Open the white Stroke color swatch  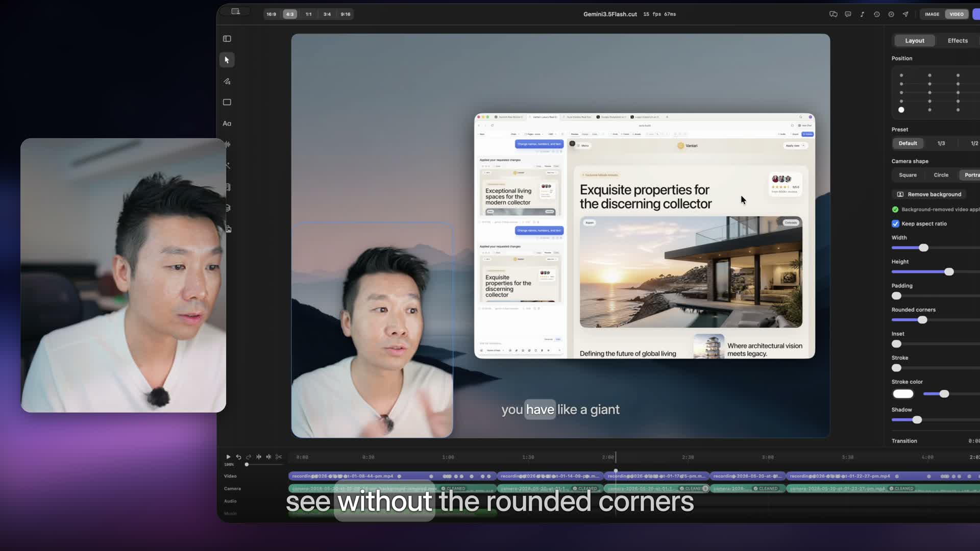903,394
